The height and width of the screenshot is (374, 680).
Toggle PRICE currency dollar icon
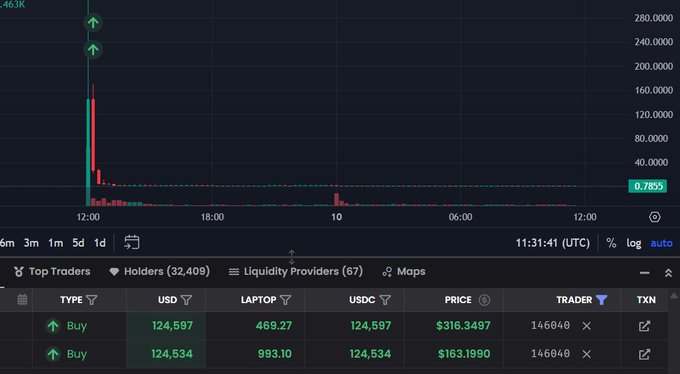484,300
